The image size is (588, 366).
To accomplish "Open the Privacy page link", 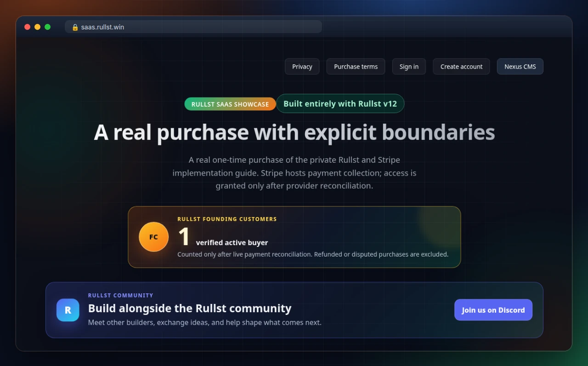I will (x=302, y=66).
